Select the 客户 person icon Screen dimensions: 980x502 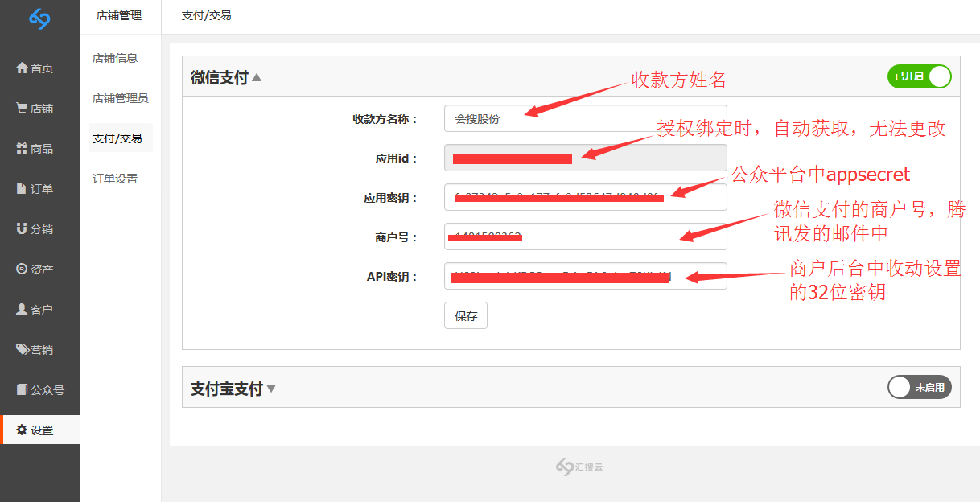click(x=22, y=310)
